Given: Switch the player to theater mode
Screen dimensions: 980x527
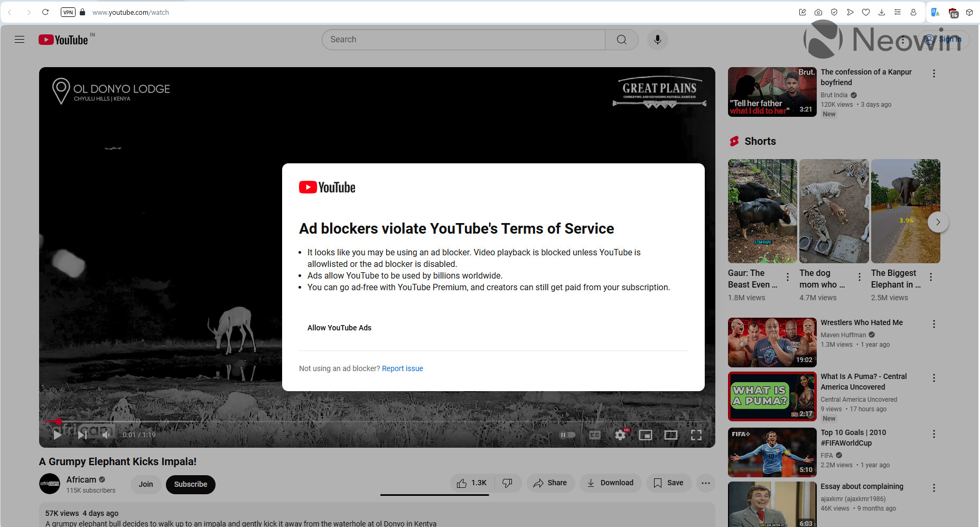Looking at the screenshot, I should point(671,434).
